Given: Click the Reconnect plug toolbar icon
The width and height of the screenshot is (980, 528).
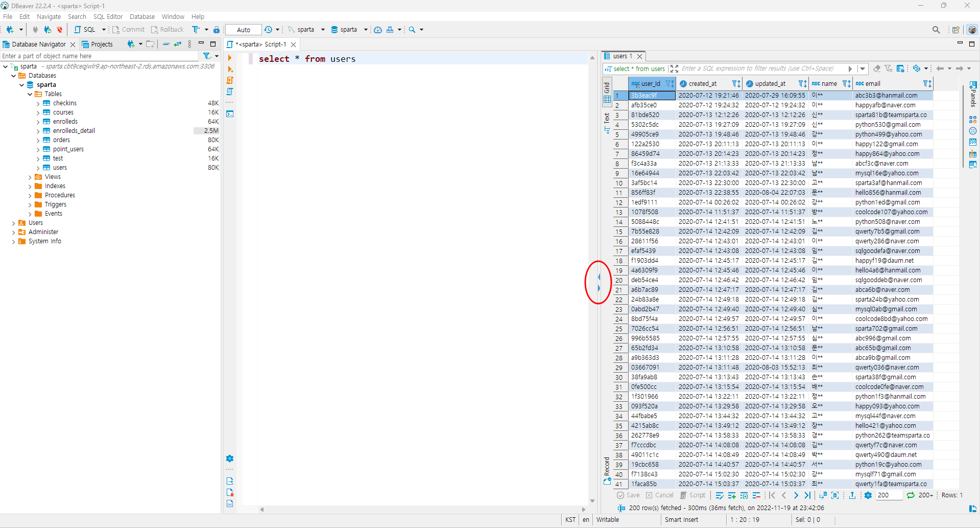Looking at the screenshot, I should pyautogui.click(x=47, y=30).
